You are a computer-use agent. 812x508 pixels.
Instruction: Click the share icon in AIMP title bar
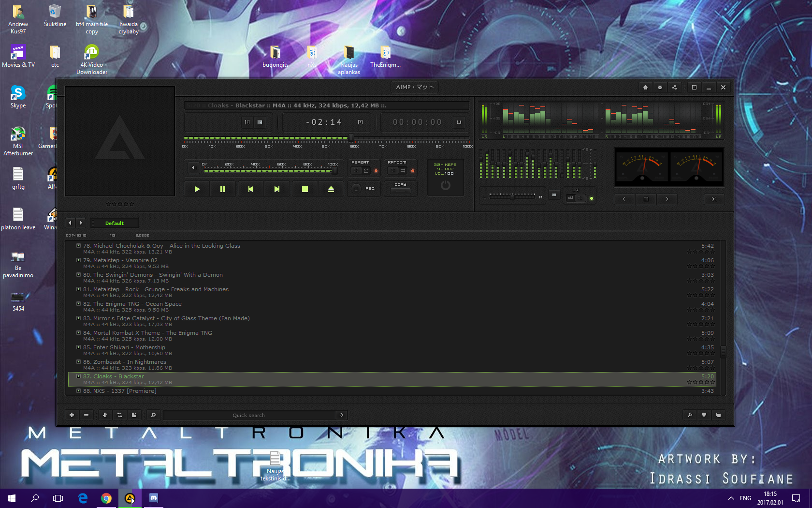[x=674, y=88]
